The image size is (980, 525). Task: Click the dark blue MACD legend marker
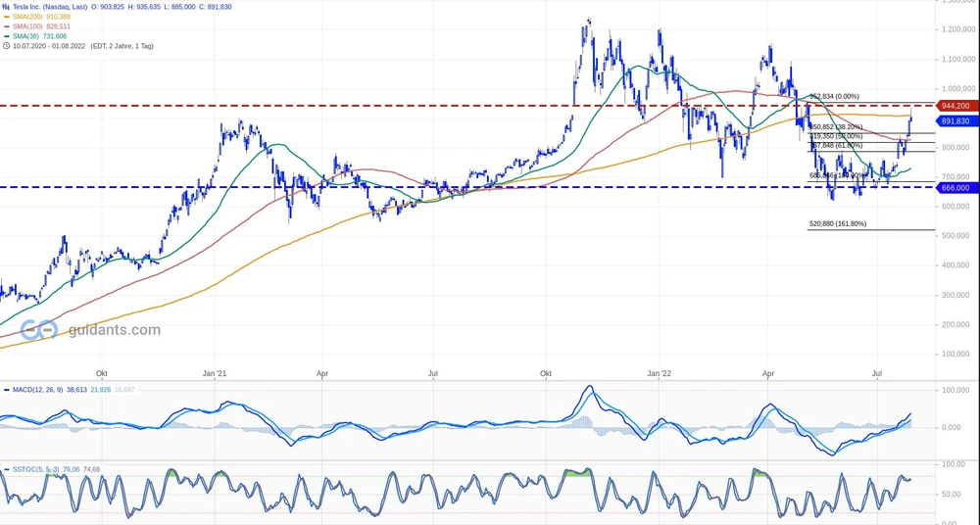pos(7,390)
